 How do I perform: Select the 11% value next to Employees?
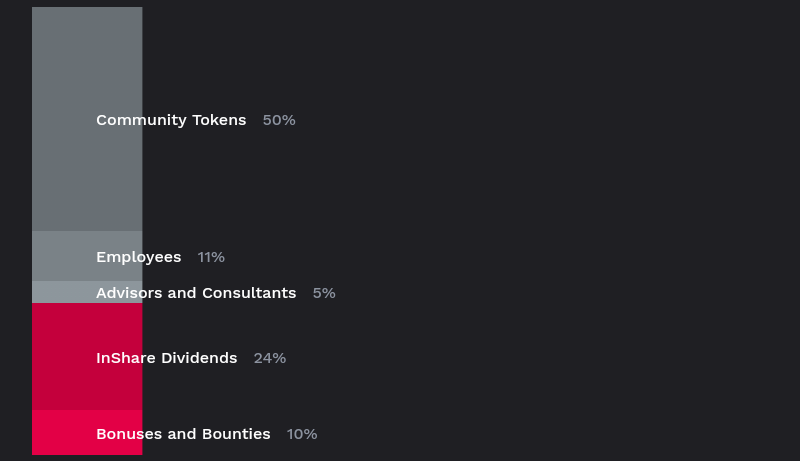(x=211, y=257)
